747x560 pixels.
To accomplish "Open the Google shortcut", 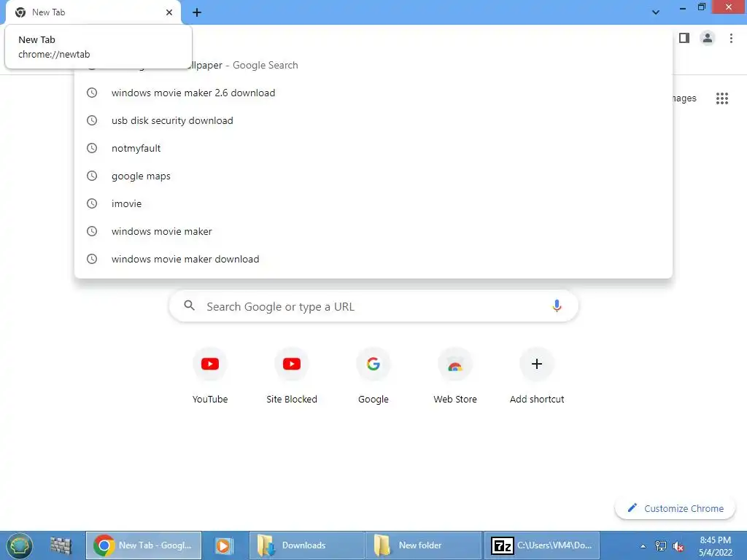I will [x=373, y=376].
